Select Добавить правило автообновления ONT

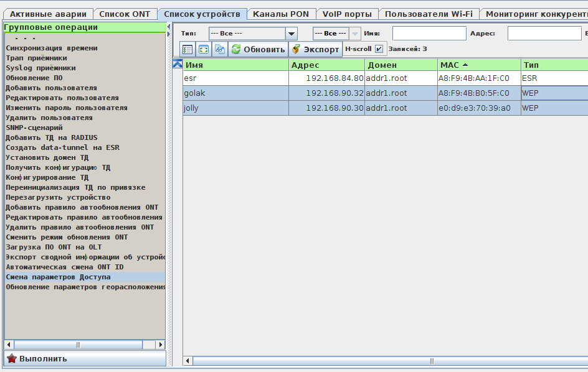(x=85, y=207)
